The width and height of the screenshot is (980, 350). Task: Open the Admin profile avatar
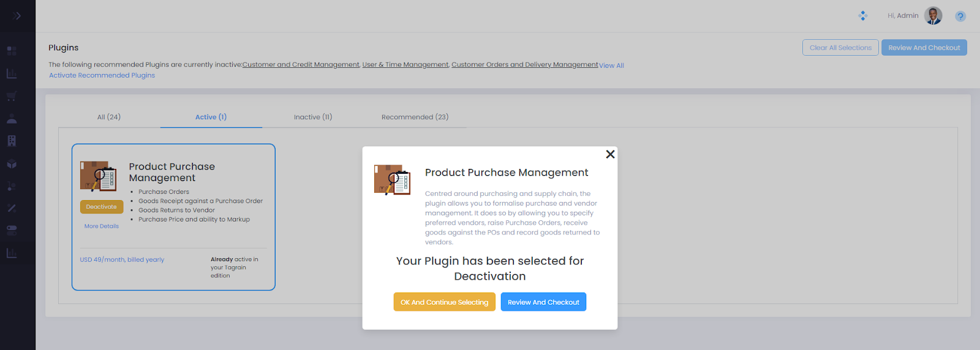[933, 16]
